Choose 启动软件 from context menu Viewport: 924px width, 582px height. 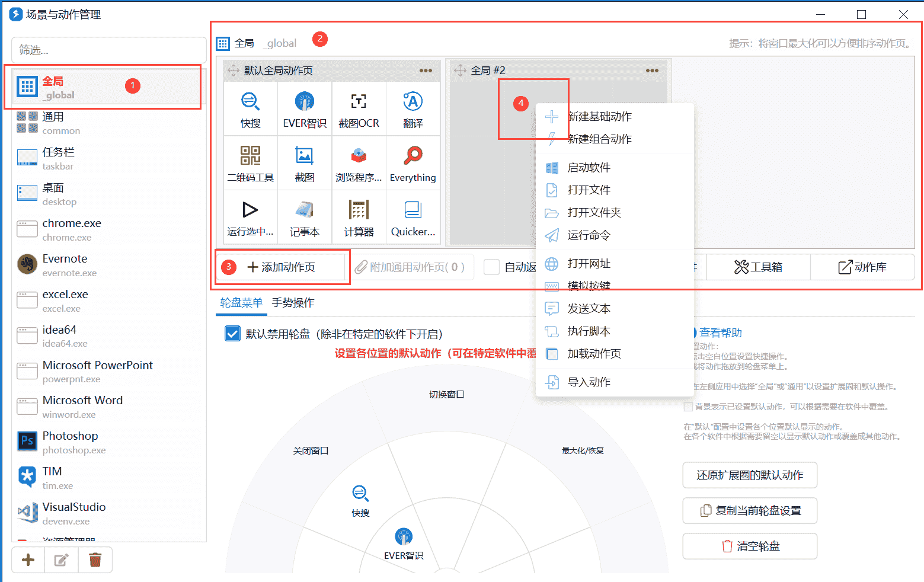coord(615,168)
